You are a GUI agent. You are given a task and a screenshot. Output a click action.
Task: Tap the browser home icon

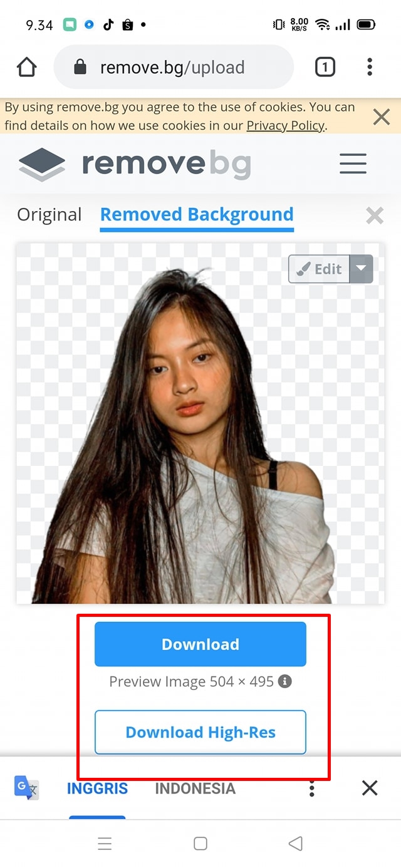27,67
